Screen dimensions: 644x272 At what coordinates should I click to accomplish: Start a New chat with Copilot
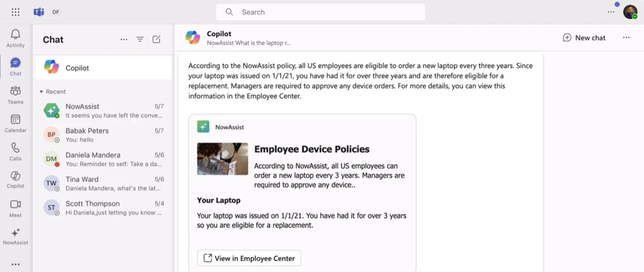click(584, 38)
